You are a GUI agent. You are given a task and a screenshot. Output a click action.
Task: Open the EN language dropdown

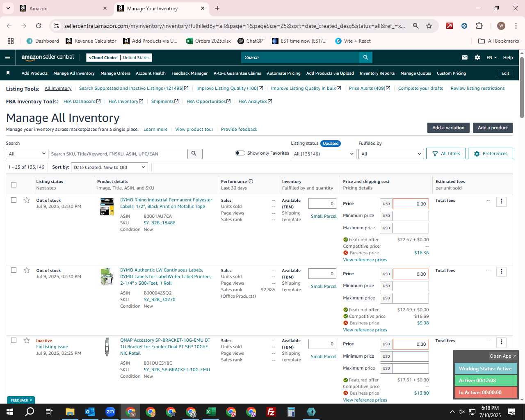point(491,57)
